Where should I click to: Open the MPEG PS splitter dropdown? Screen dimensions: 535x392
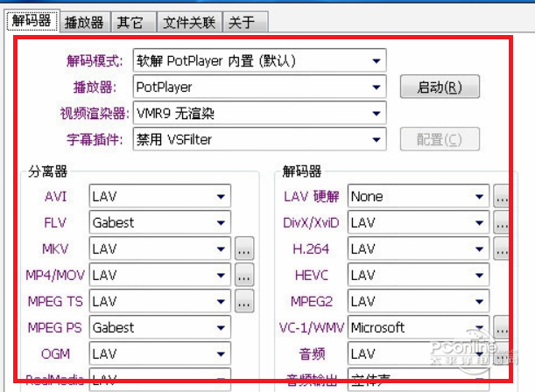(160, 327)
